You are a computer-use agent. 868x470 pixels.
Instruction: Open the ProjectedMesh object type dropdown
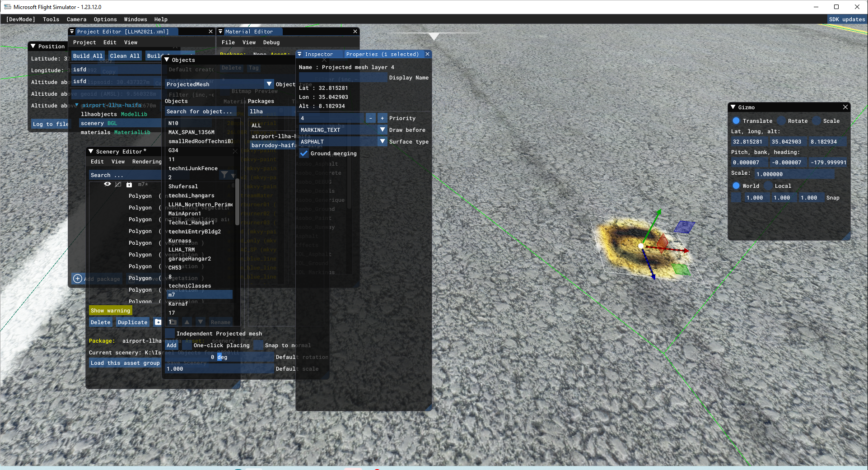[x=269, y=84]
